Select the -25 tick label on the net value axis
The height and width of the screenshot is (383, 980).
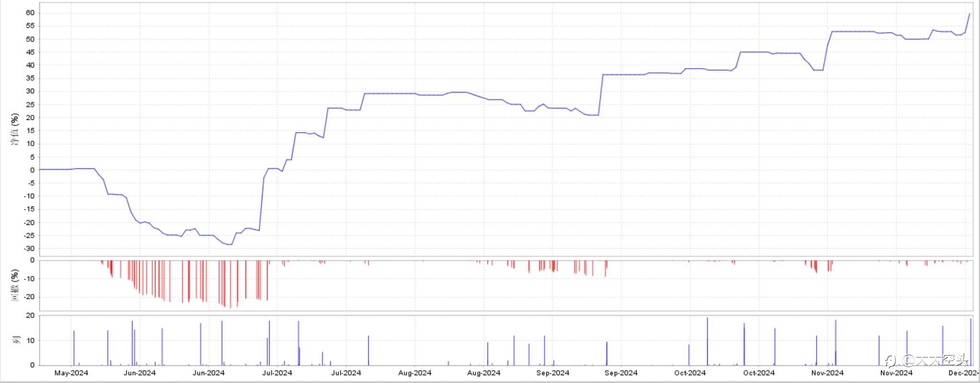pyautogui.click(x=29, y=235)
